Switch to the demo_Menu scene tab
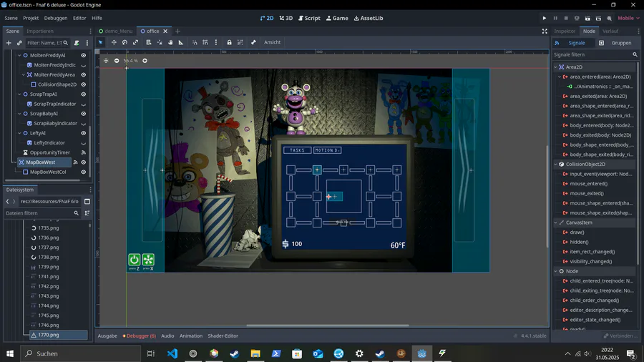The height and width of the screenshot is (362, 644). tap(115, 31)
